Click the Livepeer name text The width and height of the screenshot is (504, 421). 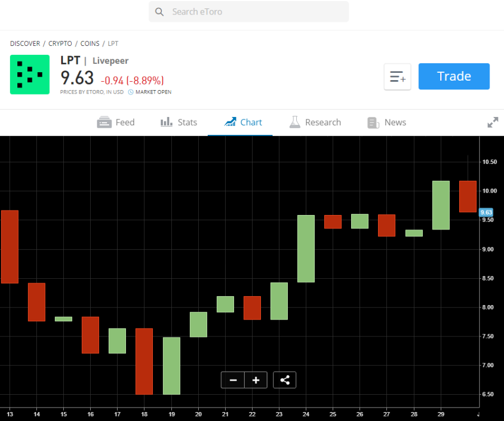coord(110,60)
